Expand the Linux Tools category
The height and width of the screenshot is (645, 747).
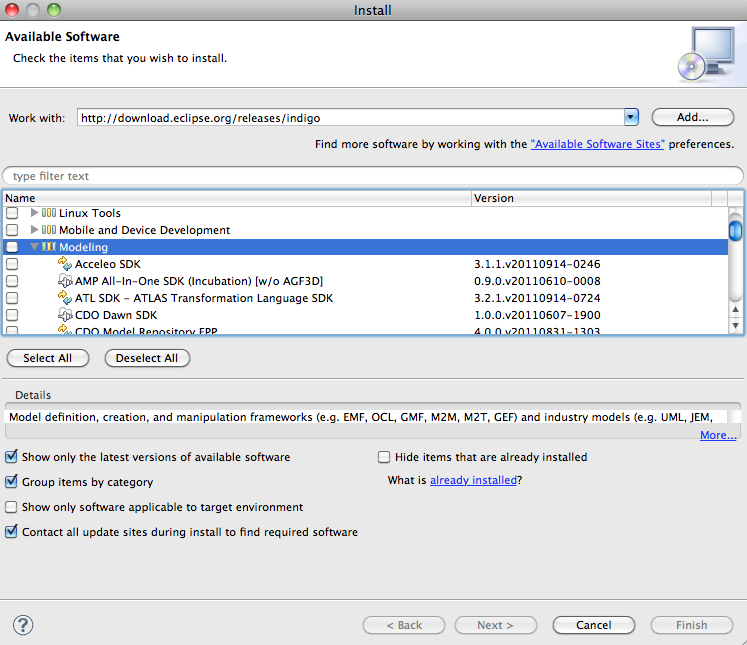pyautogui.click(x=35, y=213)
